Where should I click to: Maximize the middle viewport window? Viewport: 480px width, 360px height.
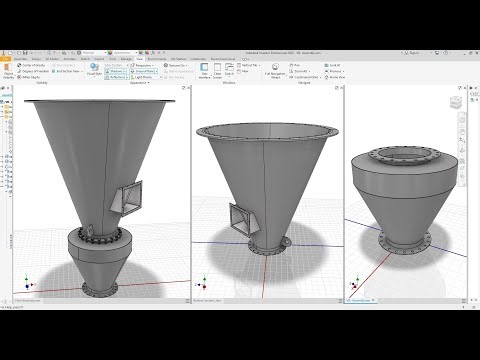pyautogui.click(x=337, y=88)
